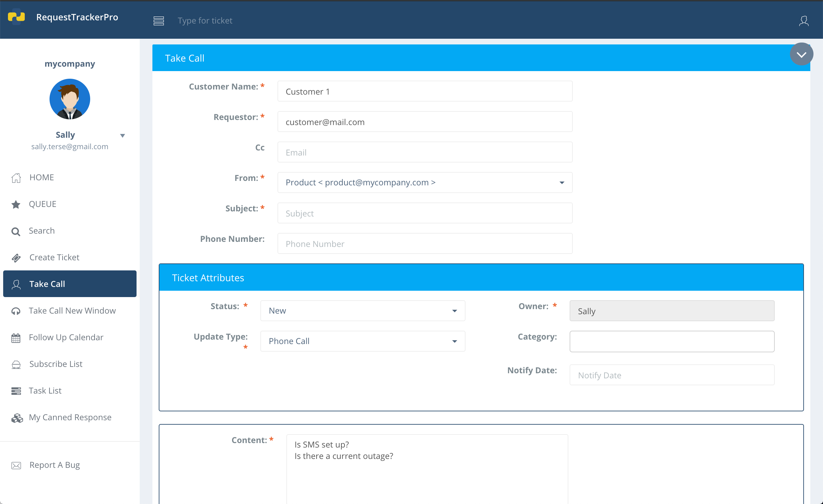Click the Requestor email field
823x504 pixels.
[x=425, y=122]
